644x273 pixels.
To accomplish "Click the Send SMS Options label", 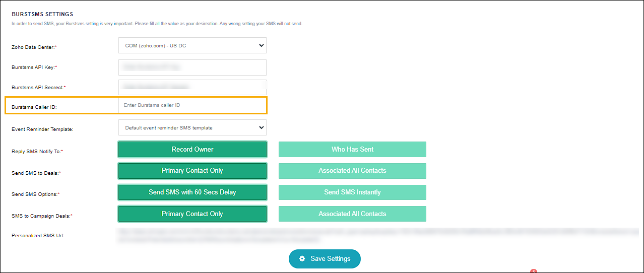I will tap(36, 194).
